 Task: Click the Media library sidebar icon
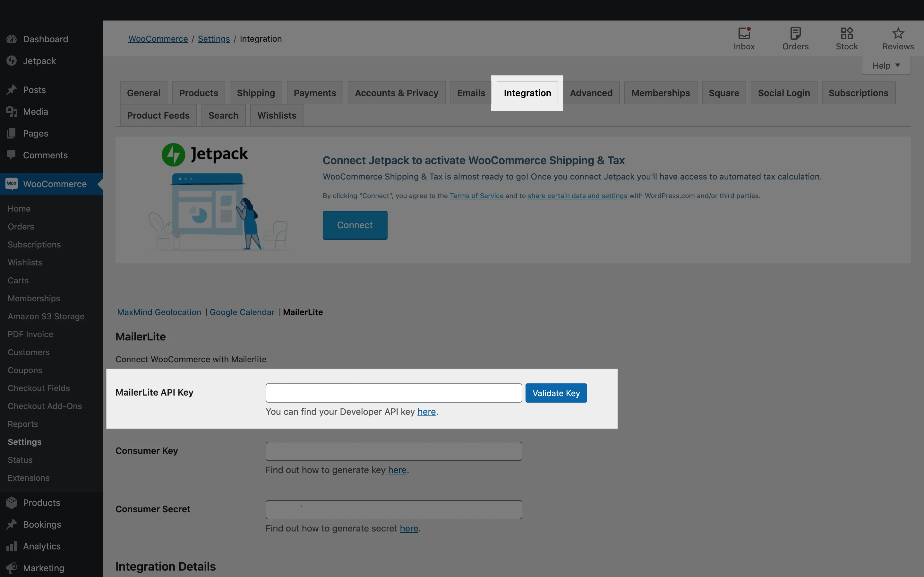pyautogui.click(x=12, y=112)
